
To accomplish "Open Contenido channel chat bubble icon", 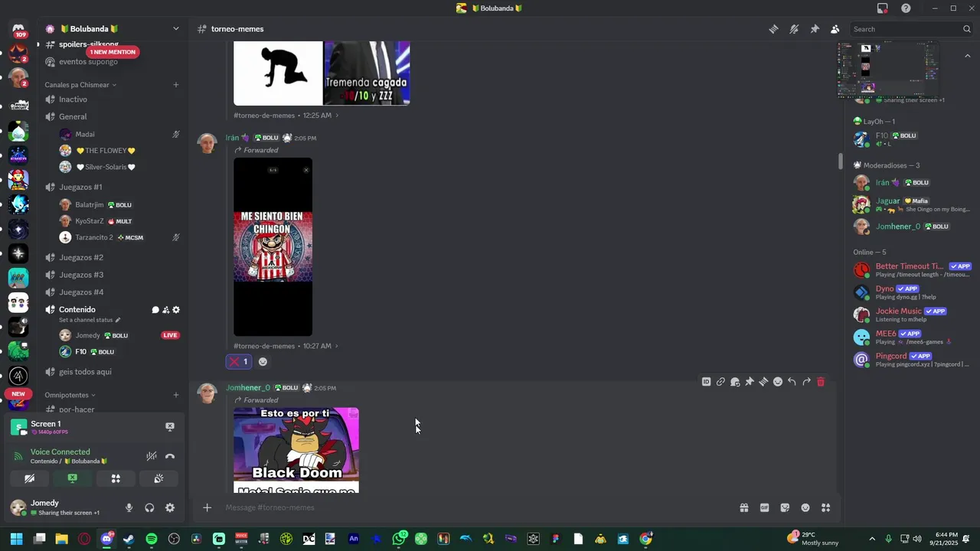I will [155, 310].
